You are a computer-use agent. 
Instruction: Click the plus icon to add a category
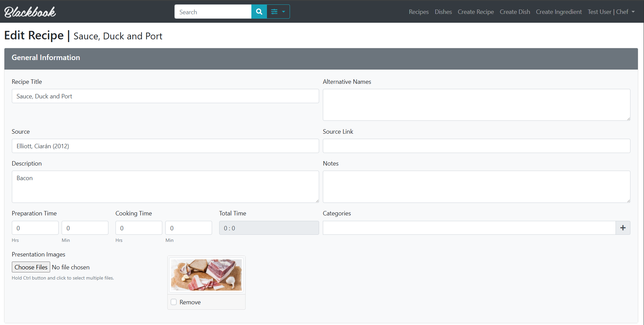point(623,228)
